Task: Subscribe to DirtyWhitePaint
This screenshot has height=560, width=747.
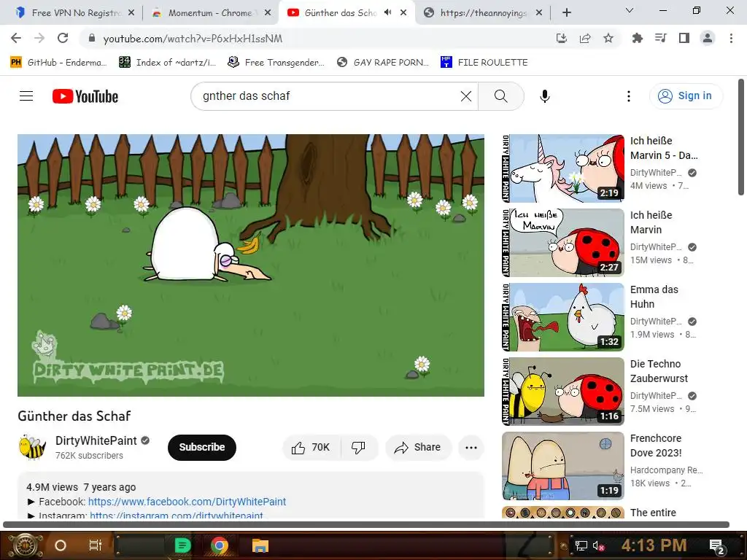Action: [x=202, y=447]
